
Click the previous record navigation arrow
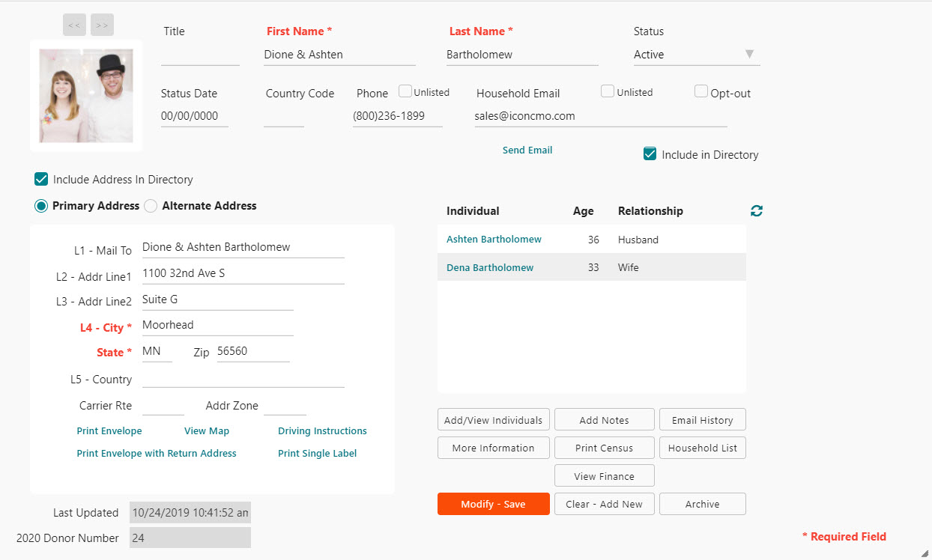(73, 25)
